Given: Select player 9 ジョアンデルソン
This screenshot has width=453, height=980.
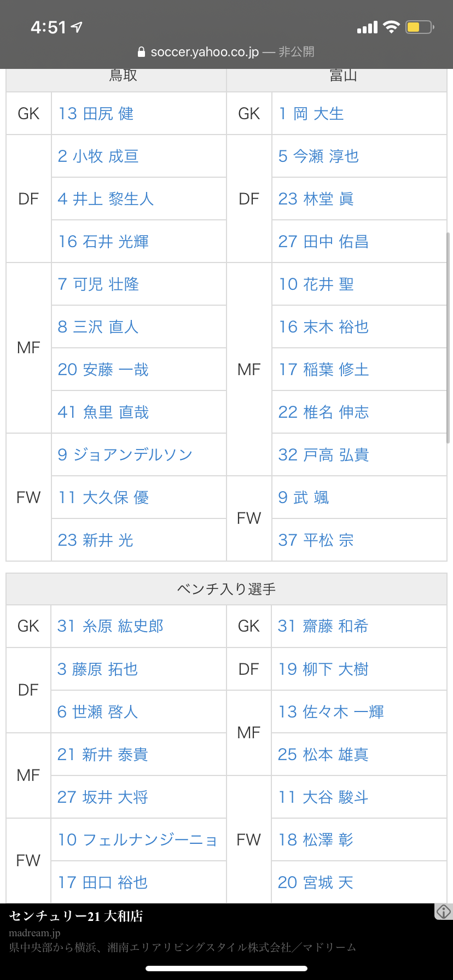Looking at the screenshot, I should pos(125,455).
